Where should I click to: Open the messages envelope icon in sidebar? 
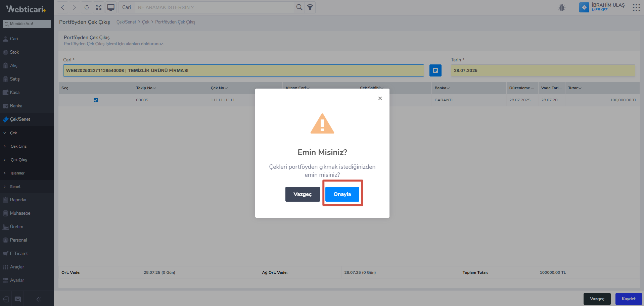point(18,299)
